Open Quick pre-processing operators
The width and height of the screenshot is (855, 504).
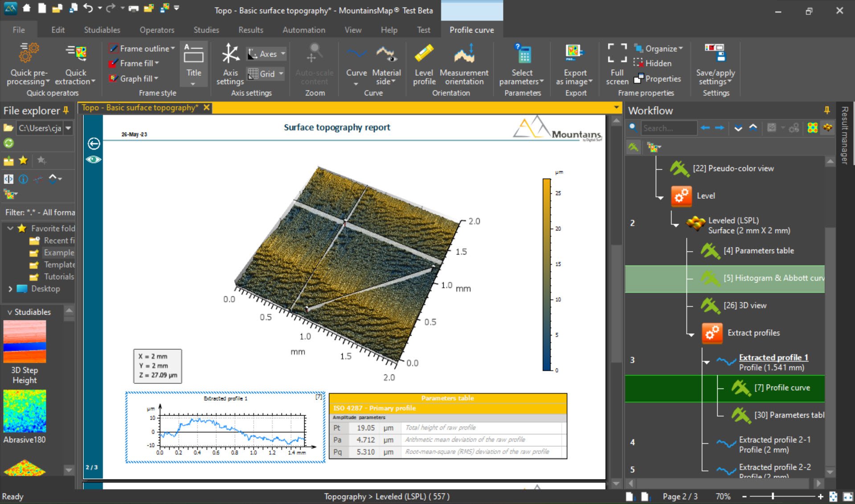(28, 64)
